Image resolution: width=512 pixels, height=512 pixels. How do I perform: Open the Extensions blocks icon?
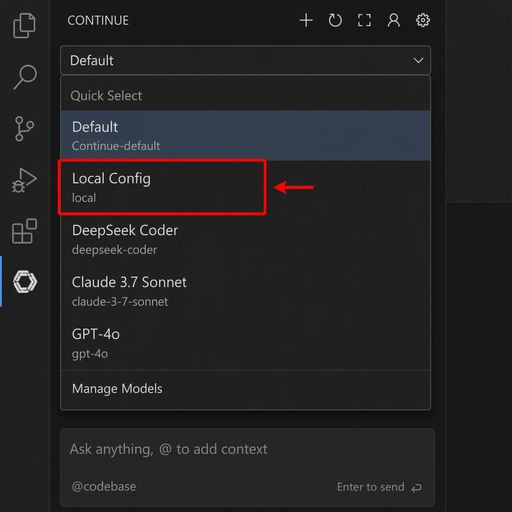point(24,231)
